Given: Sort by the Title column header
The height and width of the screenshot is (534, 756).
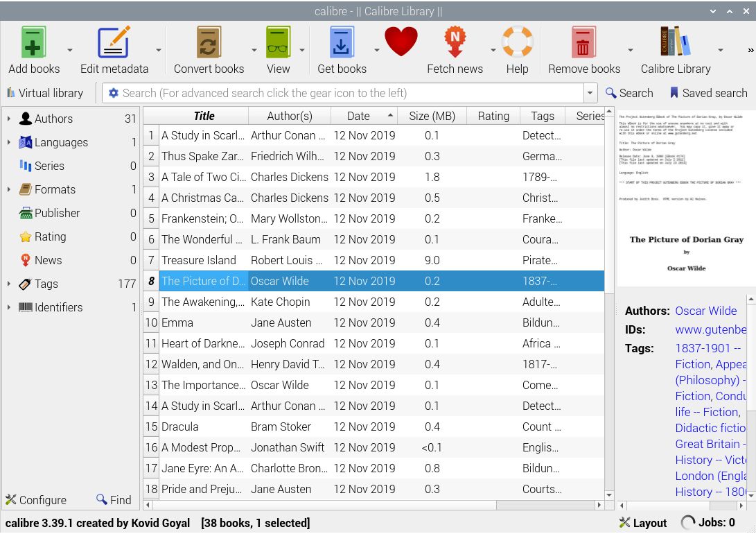Looking at the screenshot, I should click(x=204, y=117).
